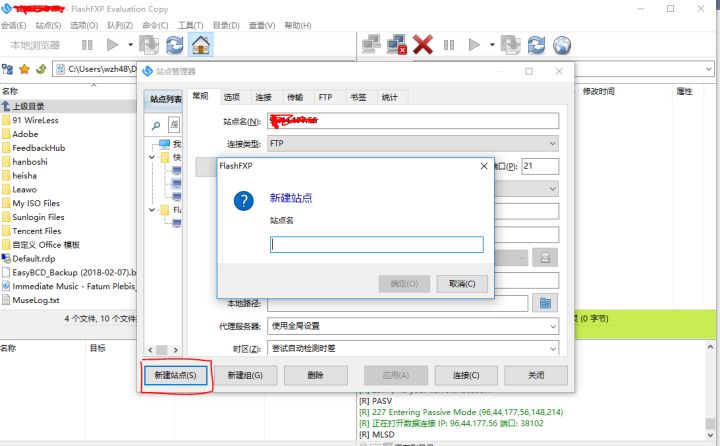This screenshot has width=720, height=446.
Task: Click the remote pane refresh icon
Action: click(536, 45)
